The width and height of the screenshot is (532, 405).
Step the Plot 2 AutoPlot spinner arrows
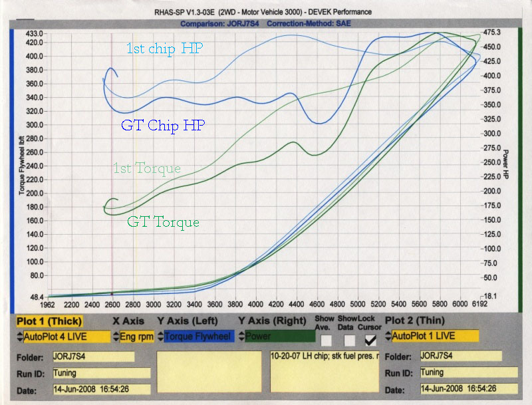pos(388,336)
